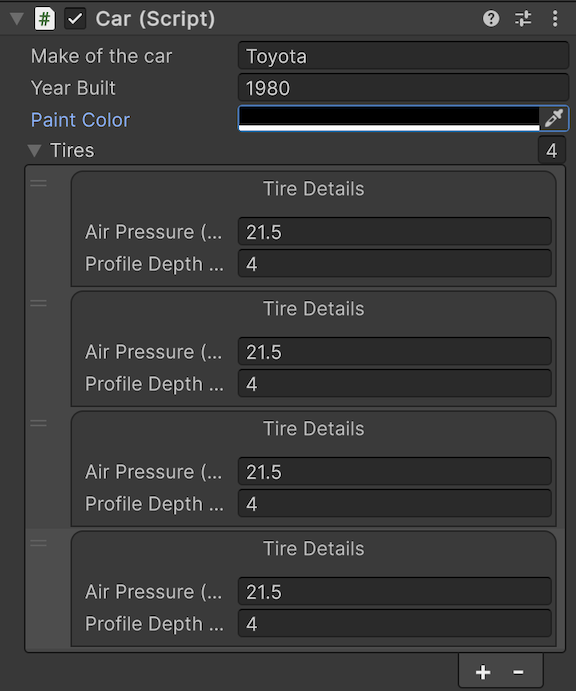Pick color with the eyedropper icon
This screenshot has height=691, width=576.
[554, 118]
